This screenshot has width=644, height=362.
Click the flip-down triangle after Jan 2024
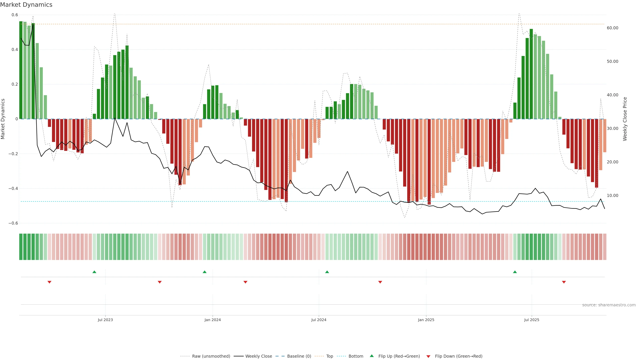point(246,282)
